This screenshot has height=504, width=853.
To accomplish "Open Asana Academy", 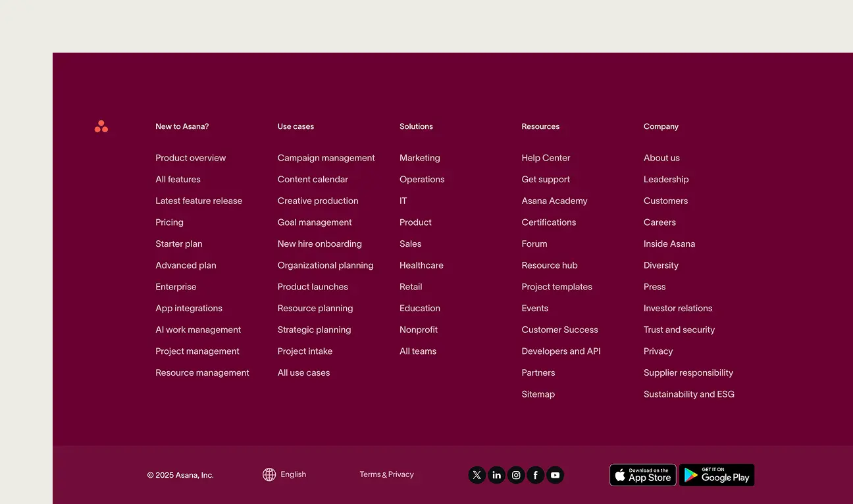I will coord(555,201).
